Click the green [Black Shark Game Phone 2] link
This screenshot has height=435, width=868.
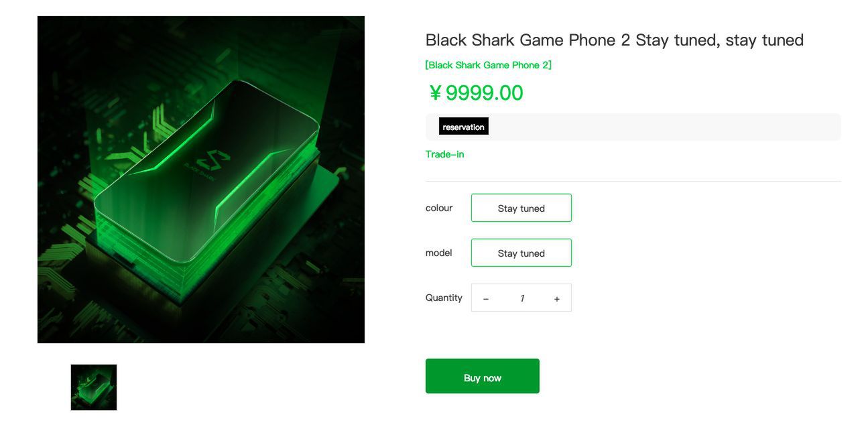488,65
